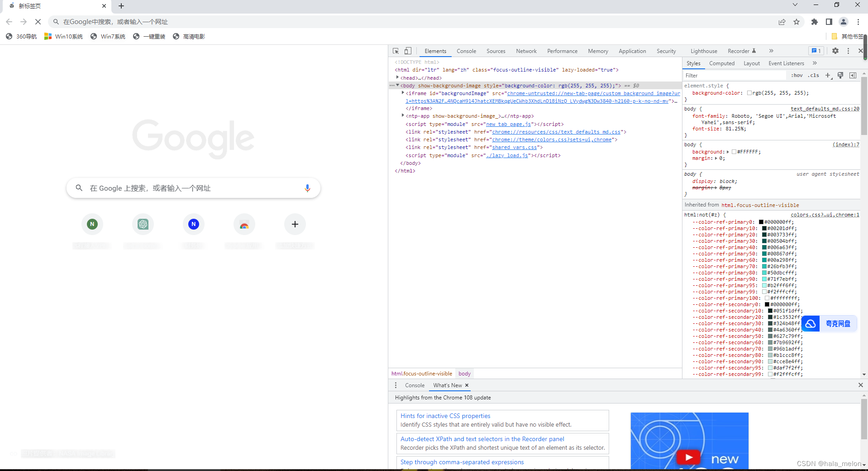Switch to the Computed styles tab

click(x=722, y=63)
